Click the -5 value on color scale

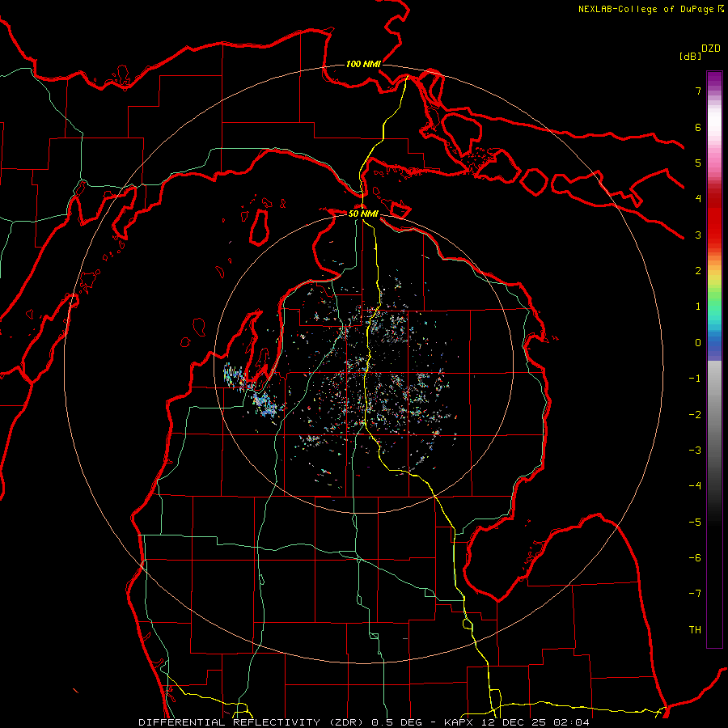[x=695, y=523]
